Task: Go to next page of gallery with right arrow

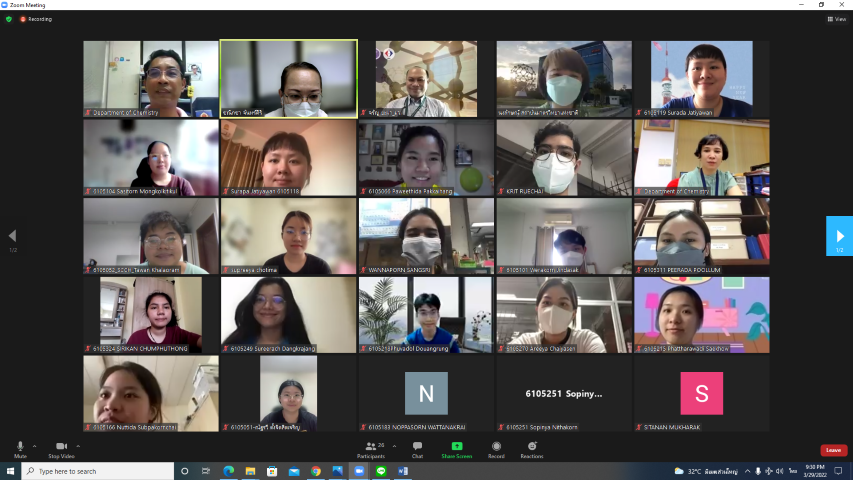Action: coord(838,236)
